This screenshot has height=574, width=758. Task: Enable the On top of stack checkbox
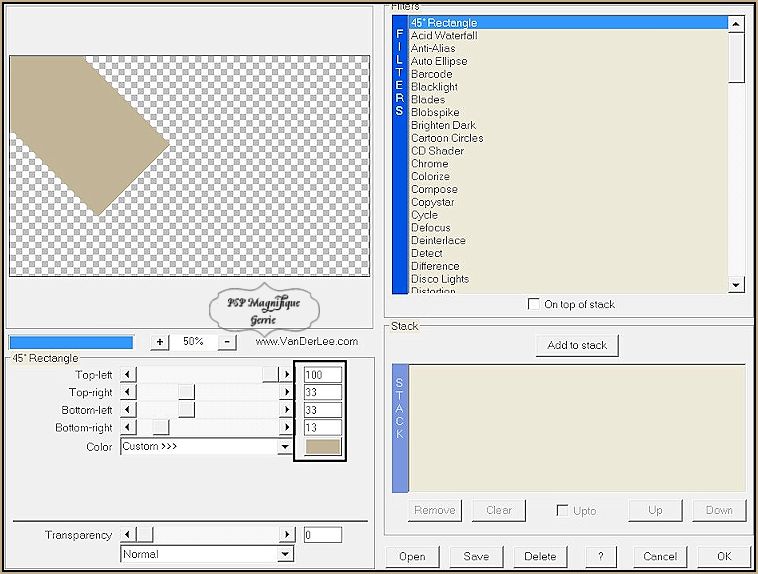[x=534, y=304]
